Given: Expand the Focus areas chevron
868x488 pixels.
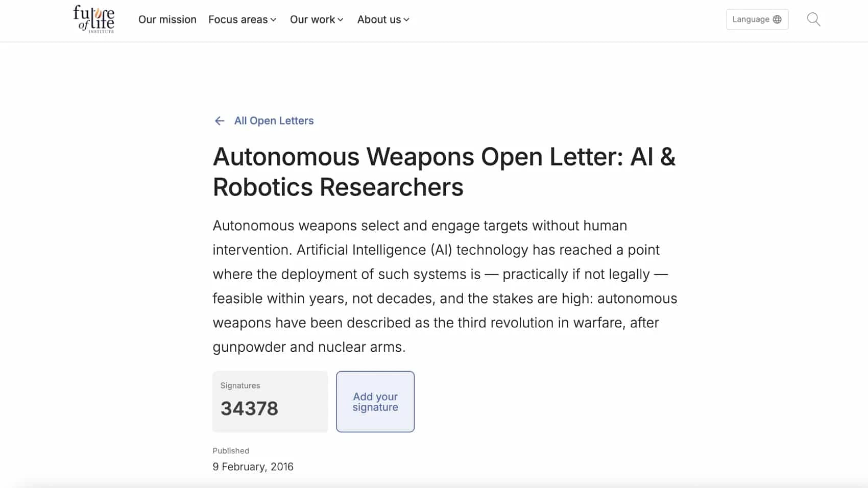Looking at the screenshot, I should [274, 20].
